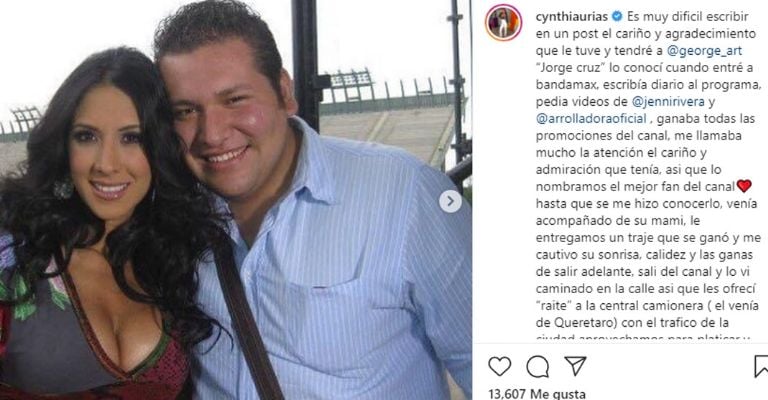Screen dimensions: 768x400
Task: Open comments with the speech bubble icon
Action: click(x=537, y=366)
